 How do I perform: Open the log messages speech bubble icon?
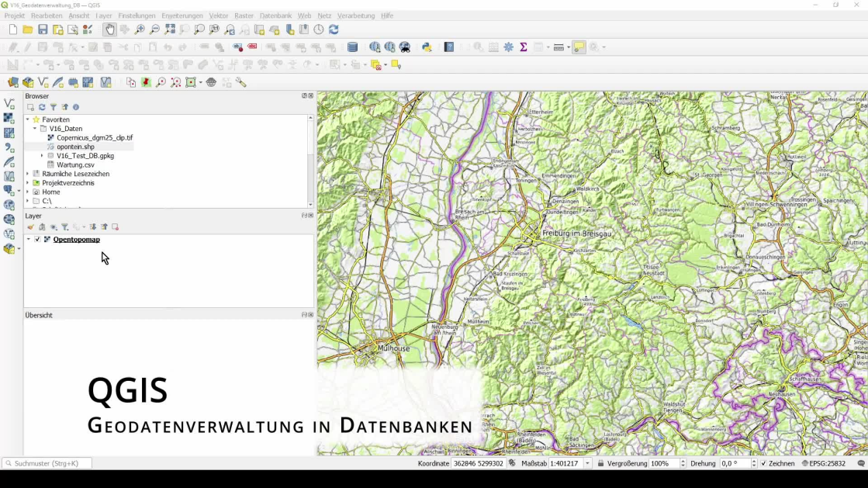tap(861, 463)
